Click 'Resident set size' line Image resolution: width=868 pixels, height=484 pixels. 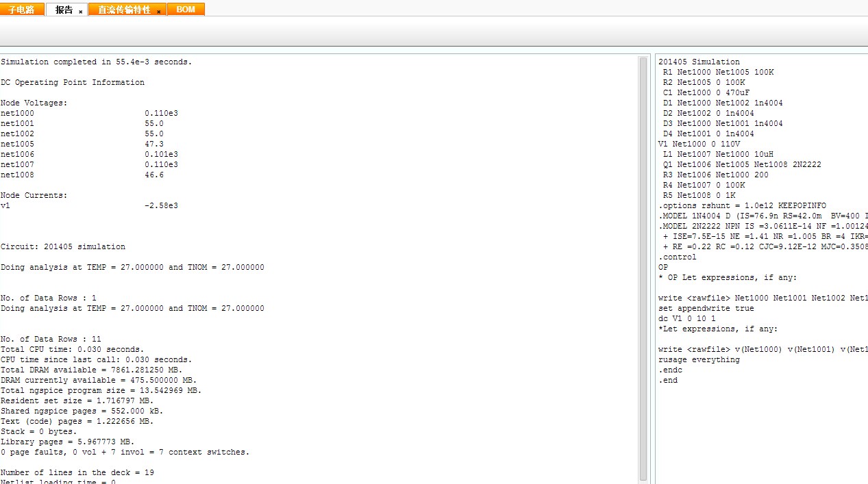click(x=77, y=400)
